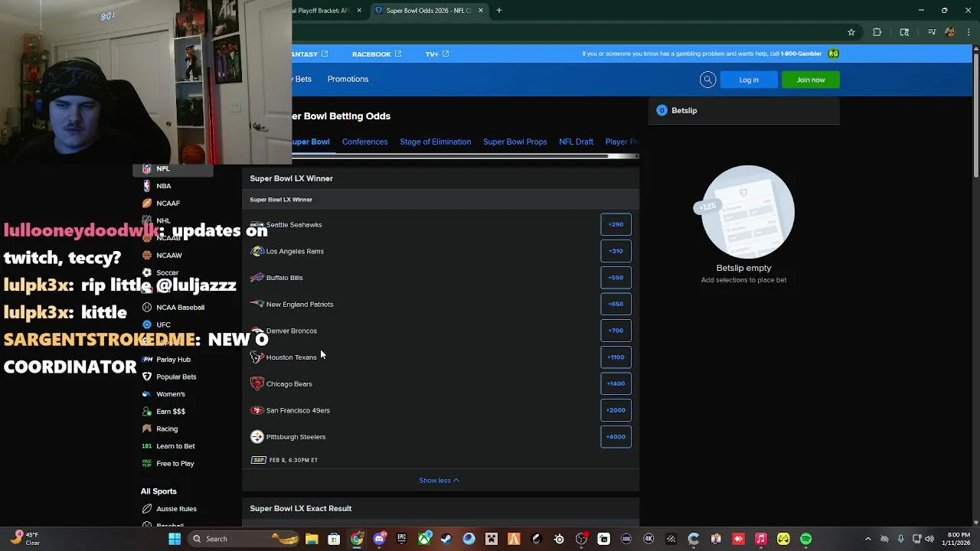
Task: Open Free to Play in the sidebar
Action: (175, 463)
